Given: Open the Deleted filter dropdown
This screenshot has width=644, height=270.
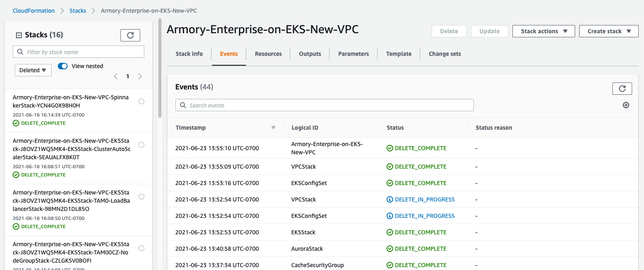Looking at the screenshot, I should (x=33, y=70).
